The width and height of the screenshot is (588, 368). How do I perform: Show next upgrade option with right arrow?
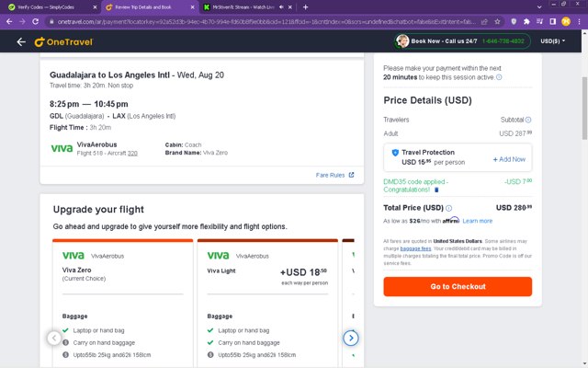coord(351,338)
